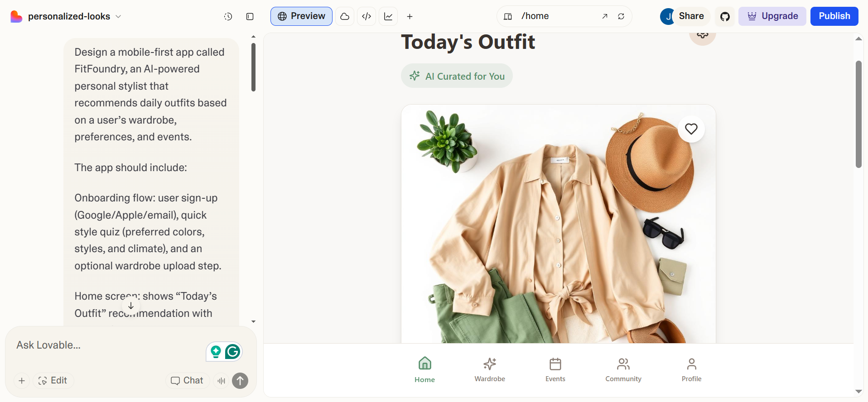Click the text "The app should include:"

130,167
